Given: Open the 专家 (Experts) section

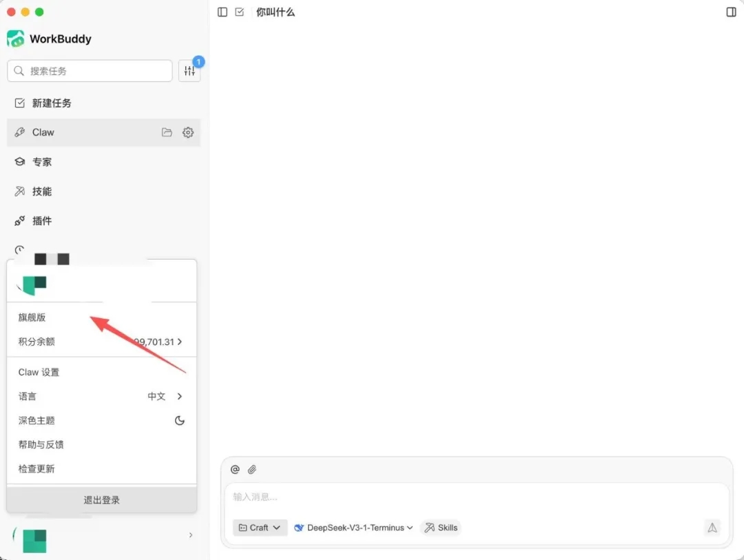Looking at the screenshot, I should pyautogui.click(x=41, y=162).
